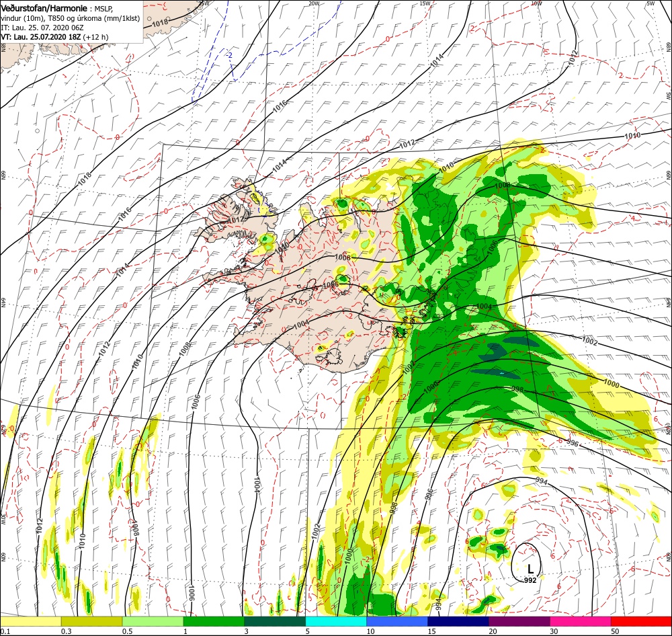Screen dimensions: 672x636
Task: Click the legend value '0.5'
Action: point(127,631)
